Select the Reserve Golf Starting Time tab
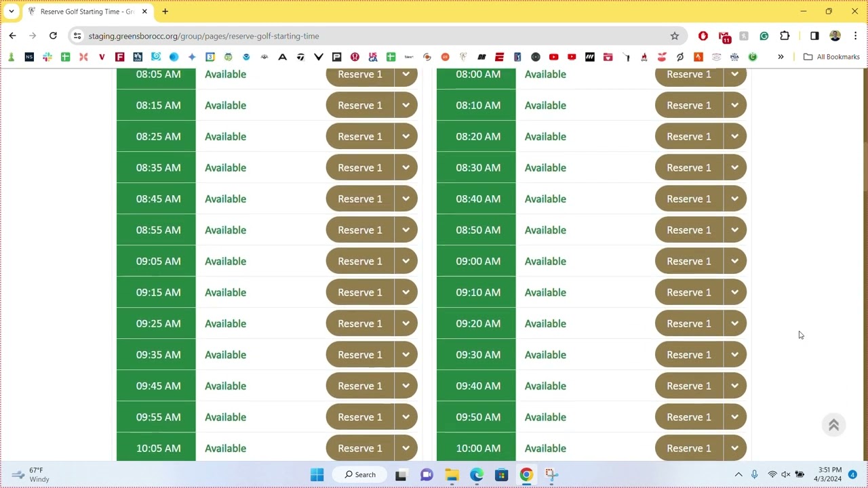This screenshot has height=488, width=868. pyautogui.click(x=85, y=12)
